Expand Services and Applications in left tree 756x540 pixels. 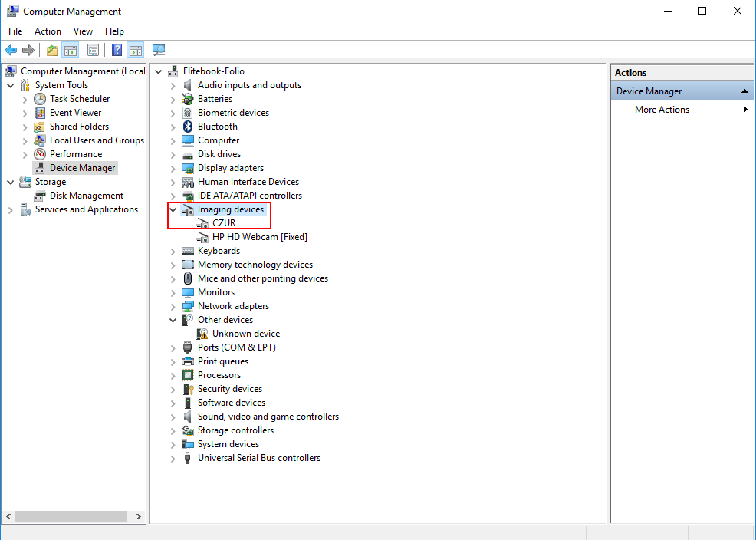tap(11, 209)
